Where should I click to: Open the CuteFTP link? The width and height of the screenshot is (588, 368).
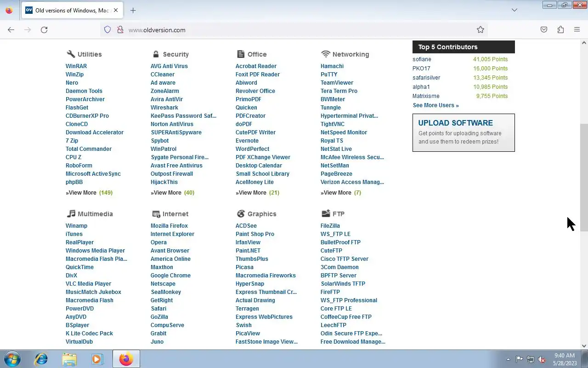click(x=331, y=251)
